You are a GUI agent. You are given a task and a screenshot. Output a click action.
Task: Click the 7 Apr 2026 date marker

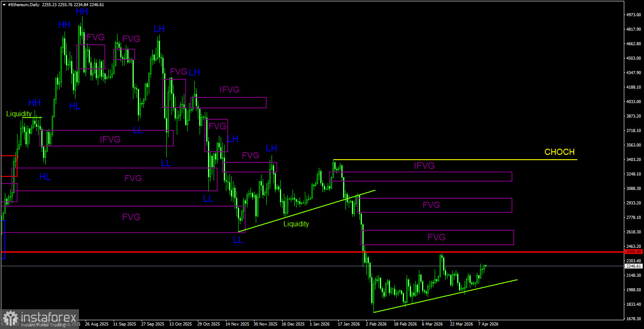point(488,325)
